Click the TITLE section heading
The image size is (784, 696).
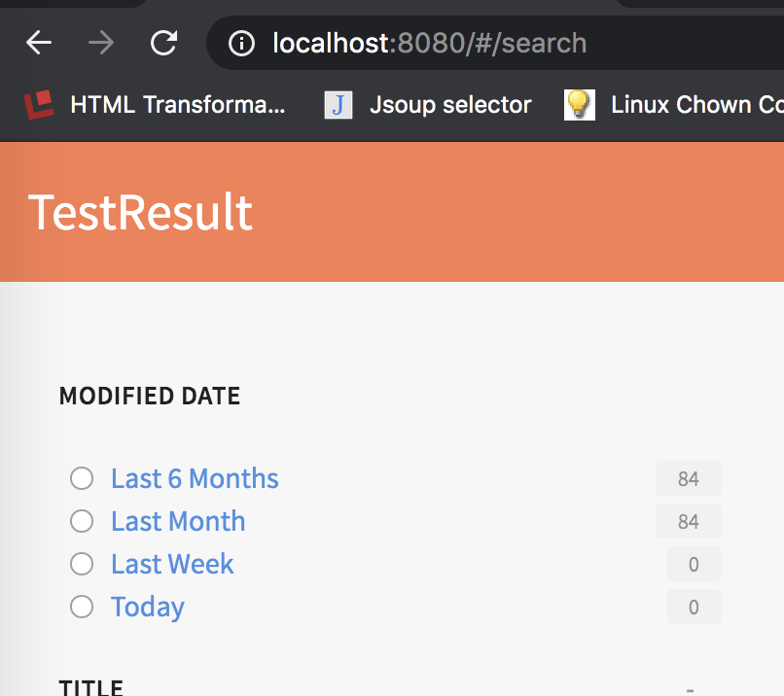tap(91, 687)
